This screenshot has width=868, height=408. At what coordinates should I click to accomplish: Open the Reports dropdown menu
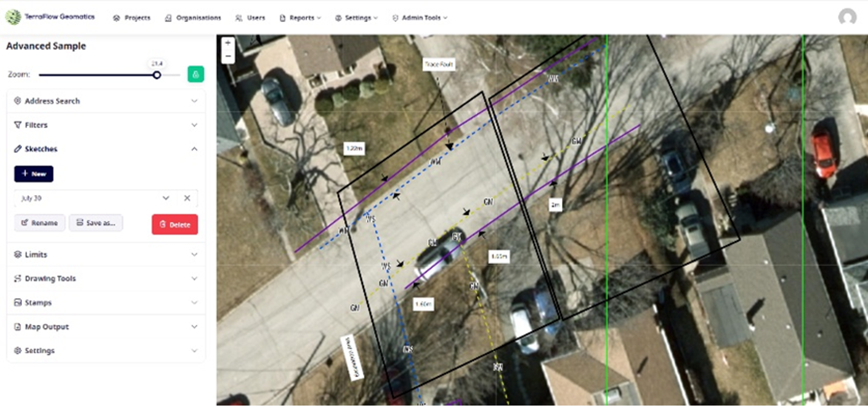tap(300, 18)
